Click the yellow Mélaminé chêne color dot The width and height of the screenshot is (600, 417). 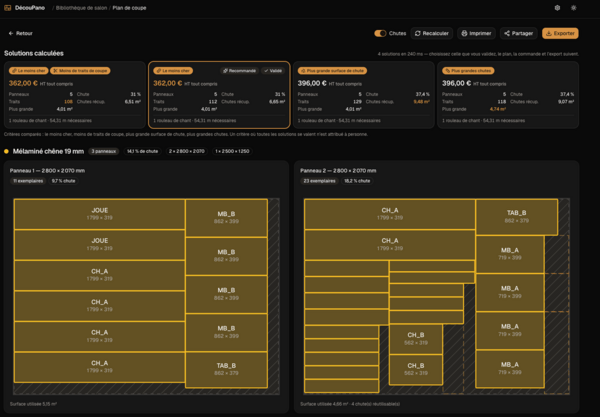[7, 151]
